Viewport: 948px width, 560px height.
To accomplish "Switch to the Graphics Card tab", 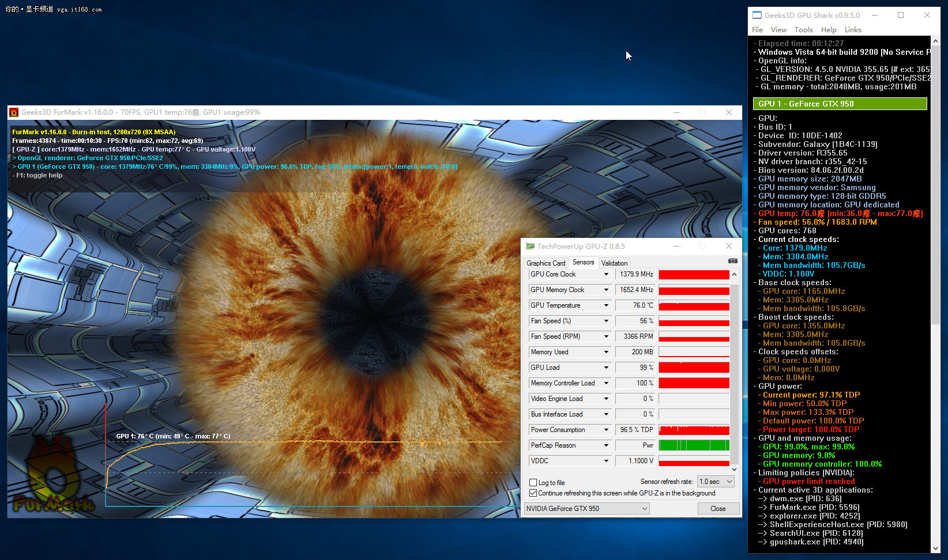I will [546, 263].
